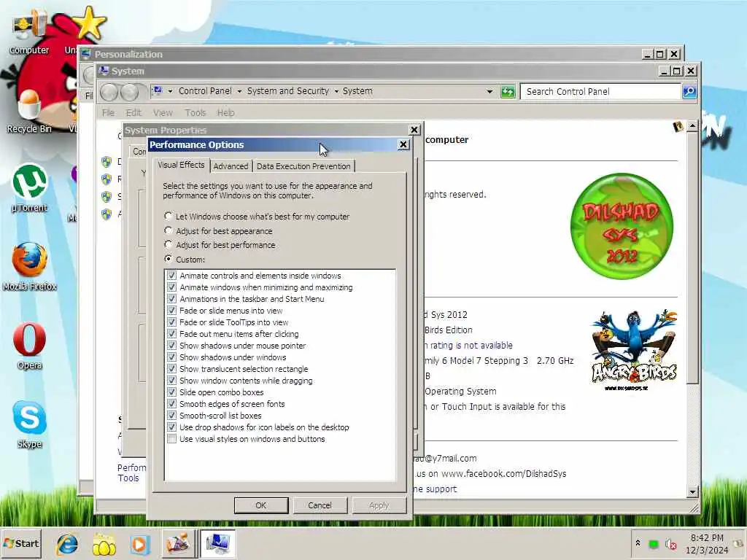
Task: Launch the Opera desktop shortcut
Action: [29, 346]
